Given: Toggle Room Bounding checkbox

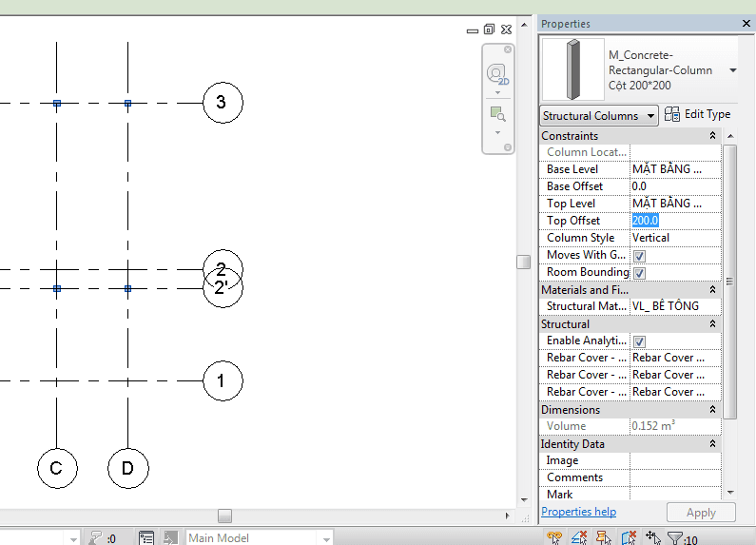Looking at the screenshot, I should tap(639, 273).
